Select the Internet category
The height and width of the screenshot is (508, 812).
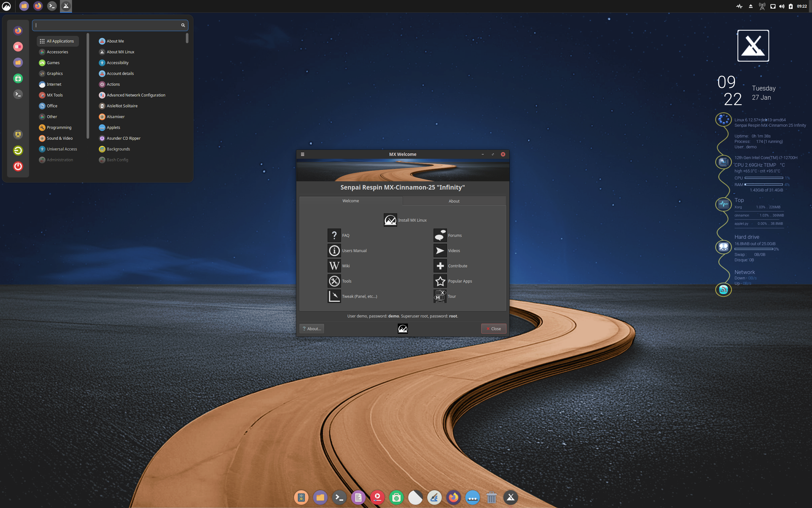point(58,84)
